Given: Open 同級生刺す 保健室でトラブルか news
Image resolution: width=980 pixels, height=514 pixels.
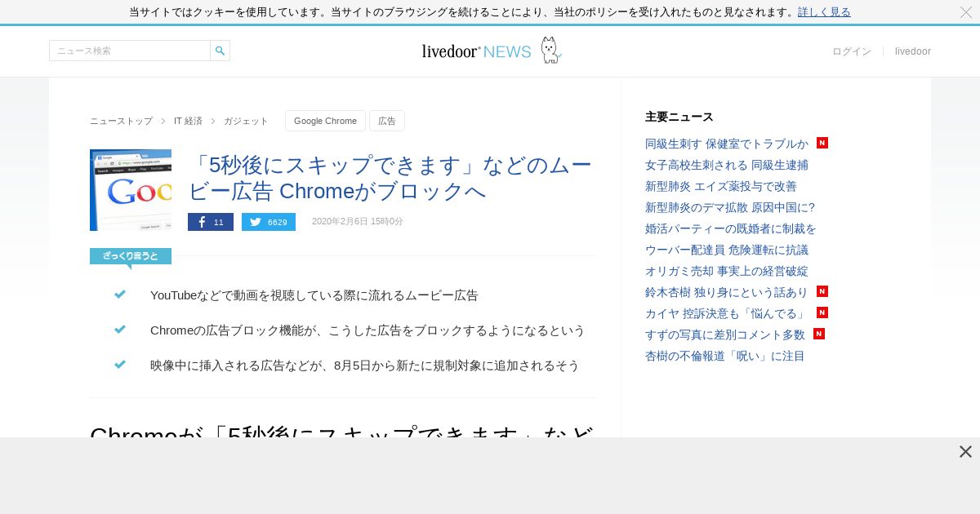Looking at the screenshot, I should point(727,144).
